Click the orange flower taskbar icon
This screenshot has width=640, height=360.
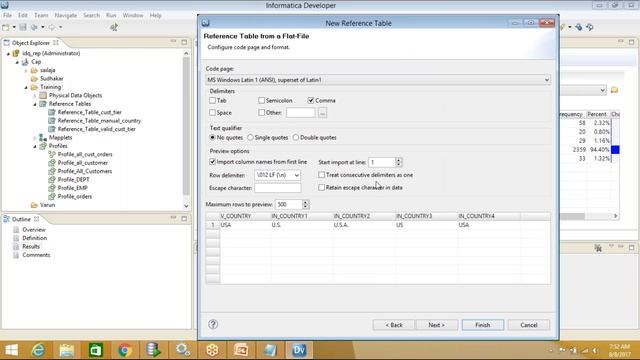pos(212,350)
